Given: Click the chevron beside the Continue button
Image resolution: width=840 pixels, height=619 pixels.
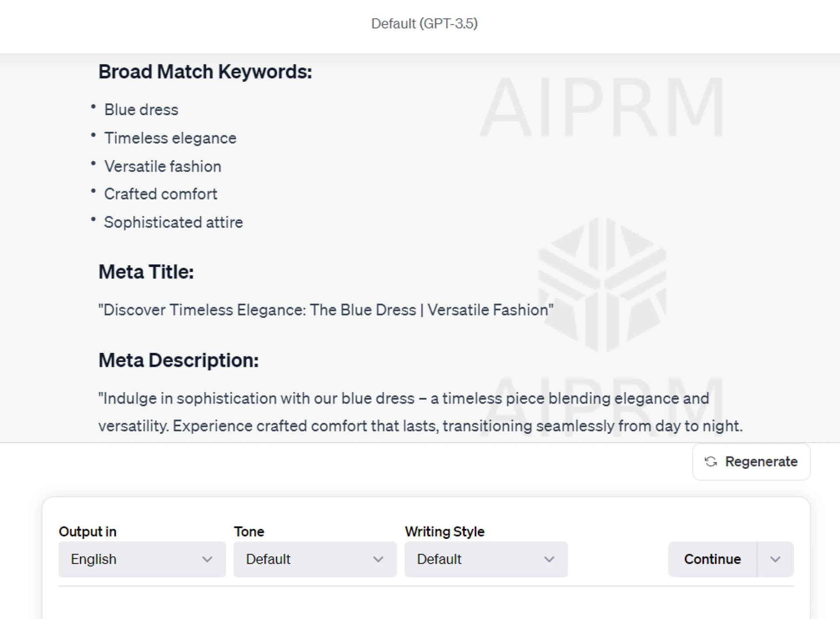Looking at the screenshot, I should (x=775, y=559).
